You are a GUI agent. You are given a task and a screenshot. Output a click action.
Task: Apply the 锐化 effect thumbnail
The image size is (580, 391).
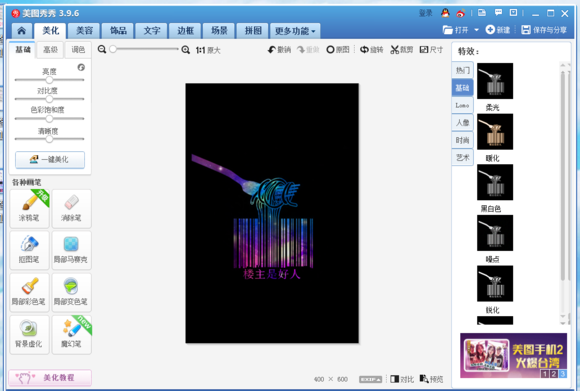(x=495, y=283)
